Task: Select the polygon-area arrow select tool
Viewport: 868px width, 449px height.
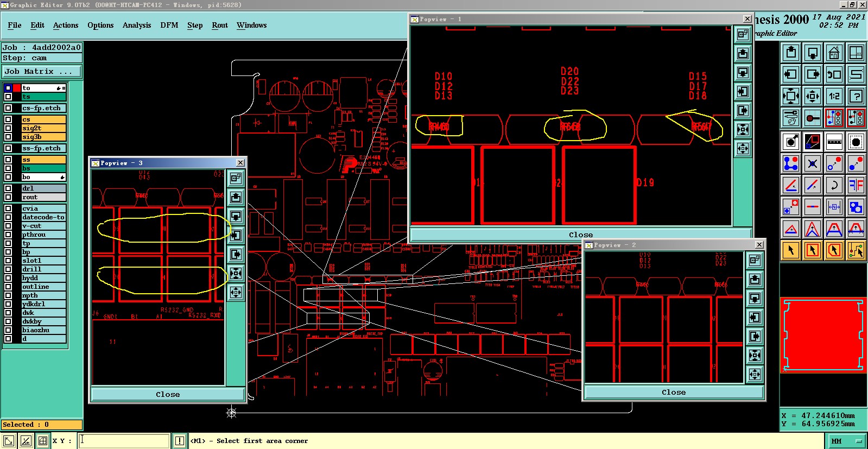Action: pos(834,250)
